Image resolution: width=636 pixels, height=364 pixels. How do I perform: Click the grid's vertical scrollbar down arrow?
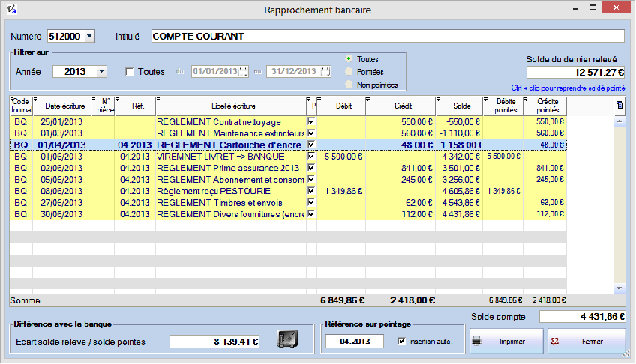point(619,288)
